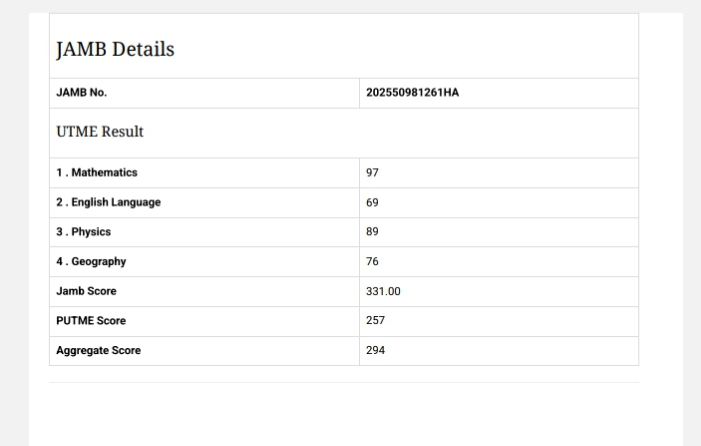Click the UTME Result section heading
701x446 pixels.
coord(100,132)
